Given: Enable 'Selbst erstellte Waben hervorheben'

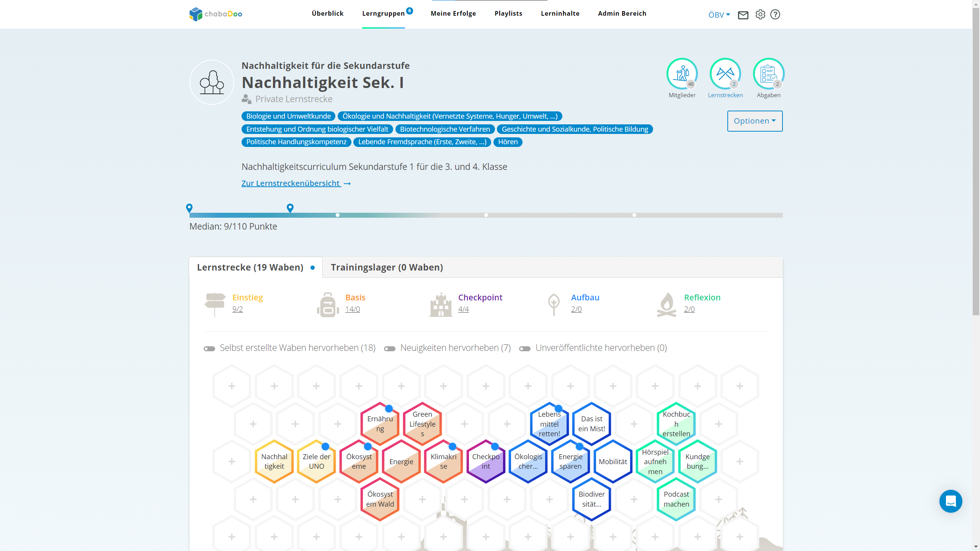Looking at the screenshot, I should point(209,349).
